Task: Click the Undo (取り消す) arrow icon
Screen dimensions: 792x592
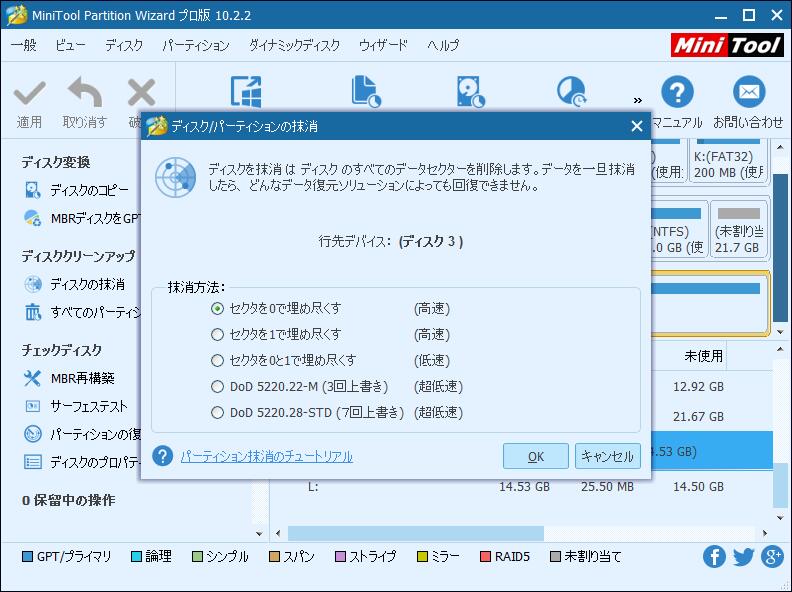Action: click(84, 93)
